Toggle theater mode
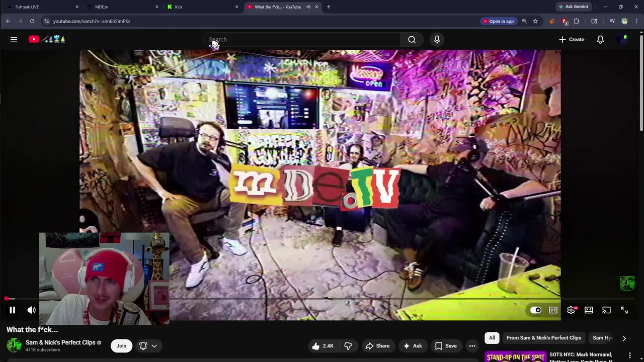The height and width of the screenshot is (362, 644). [589, 310]
